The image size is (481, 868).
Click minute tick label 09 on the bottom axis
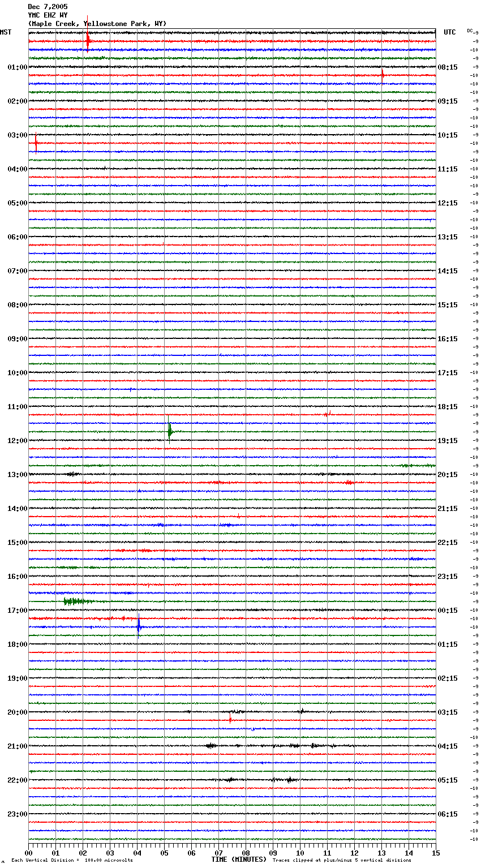pos(273,853)
